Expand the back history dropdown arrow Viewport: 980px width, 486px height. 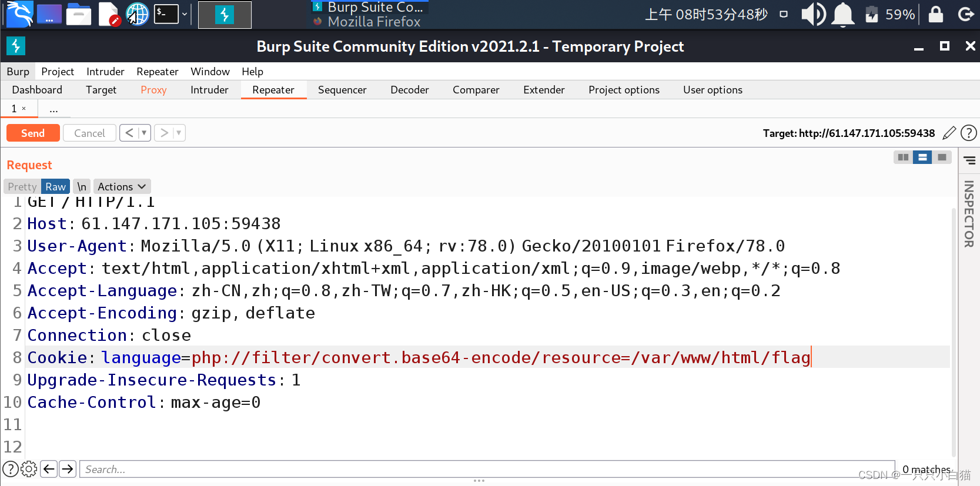144,133
